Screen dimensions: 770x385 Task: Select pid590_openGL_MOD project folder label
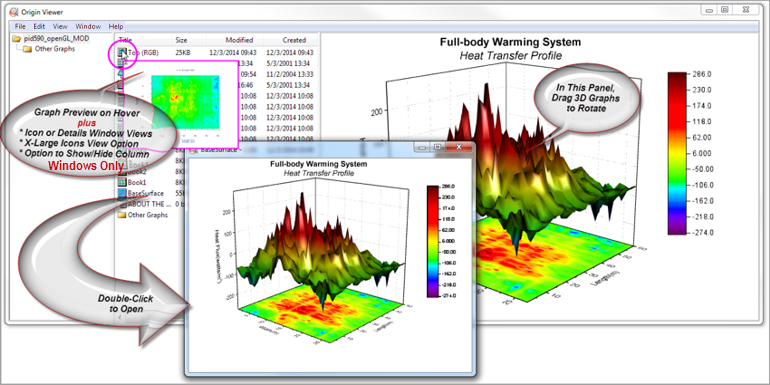pos(56,39)
